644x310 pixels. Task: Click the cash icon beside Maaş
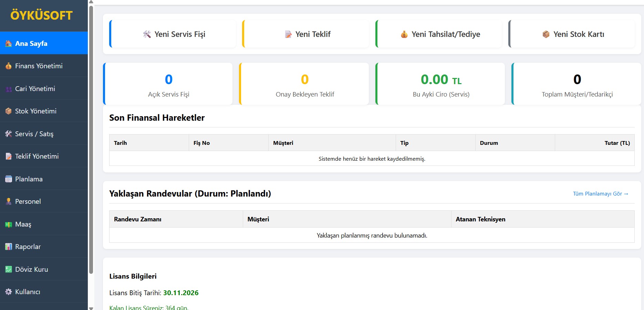9,224
